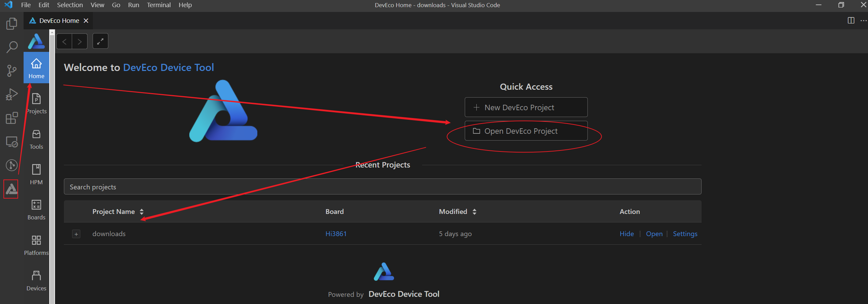Open the Search view in activity bar

12,47
